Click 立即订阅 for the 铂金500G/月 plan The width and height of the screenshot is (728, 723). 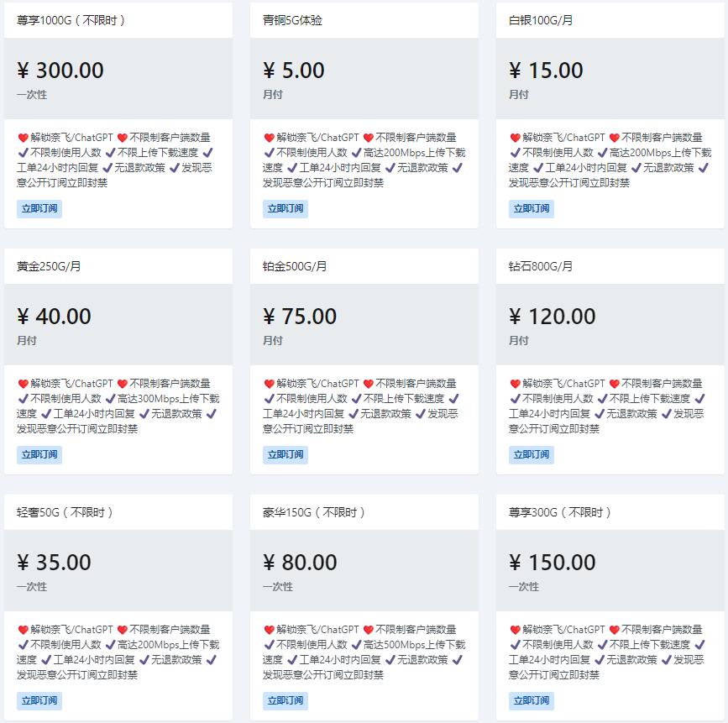[285, 454]
